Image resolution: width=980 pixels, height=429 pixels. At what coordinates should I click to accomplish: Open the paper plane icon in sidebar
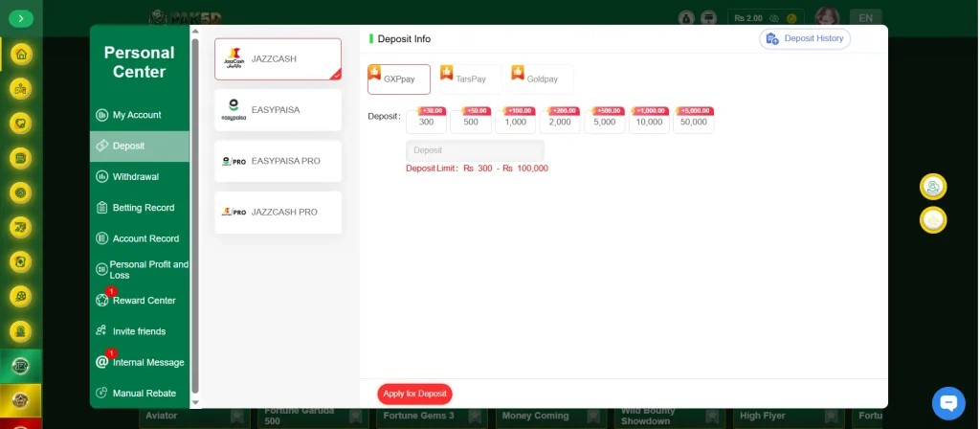[x=21, y=228]
